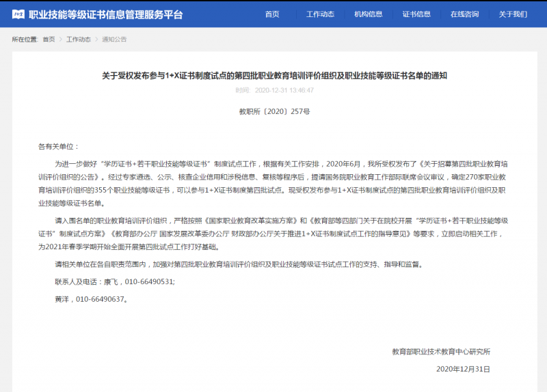Open the 在线咨询 navigation item

(x=464, y=14)
